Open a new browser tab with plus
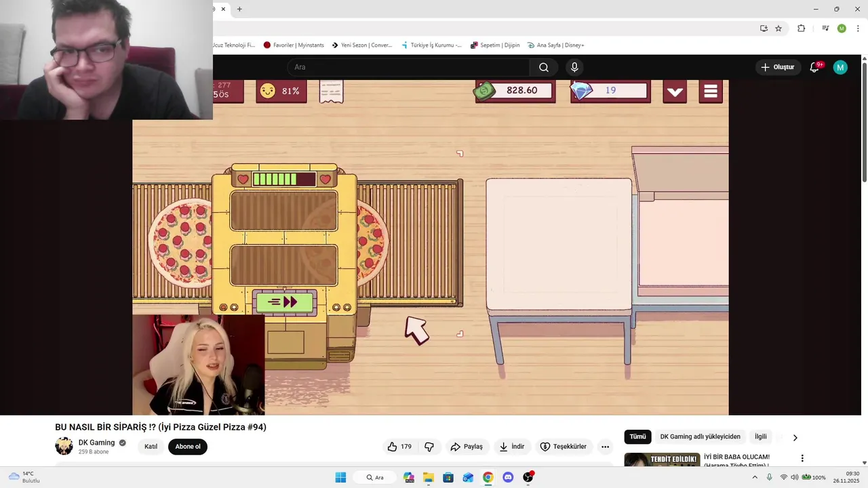Screen dimensions: 868x488 [x=239, y=9]
